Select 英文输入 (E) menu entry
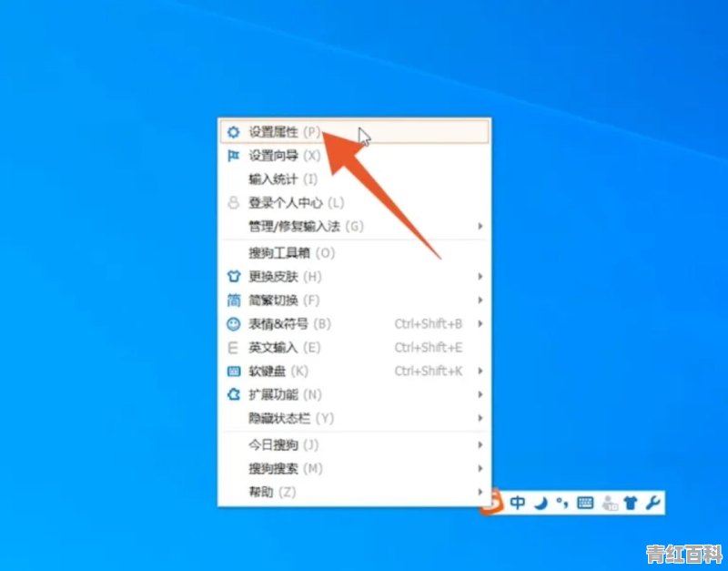 tap(354, 348)
